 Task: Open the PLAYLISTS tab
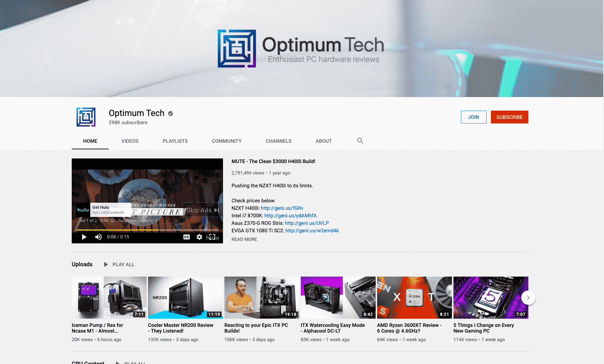pos(175,141)
